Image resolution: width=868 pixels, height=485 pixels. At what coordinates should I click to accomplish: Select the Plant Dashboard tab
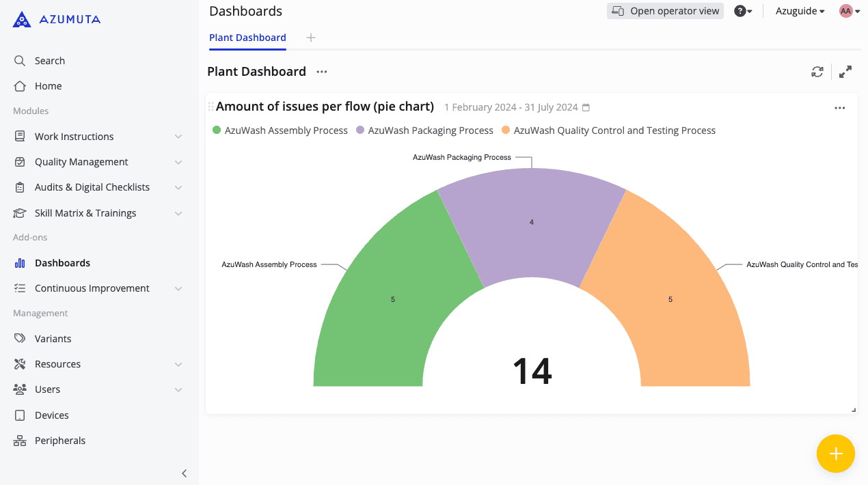tap(247, 38)
